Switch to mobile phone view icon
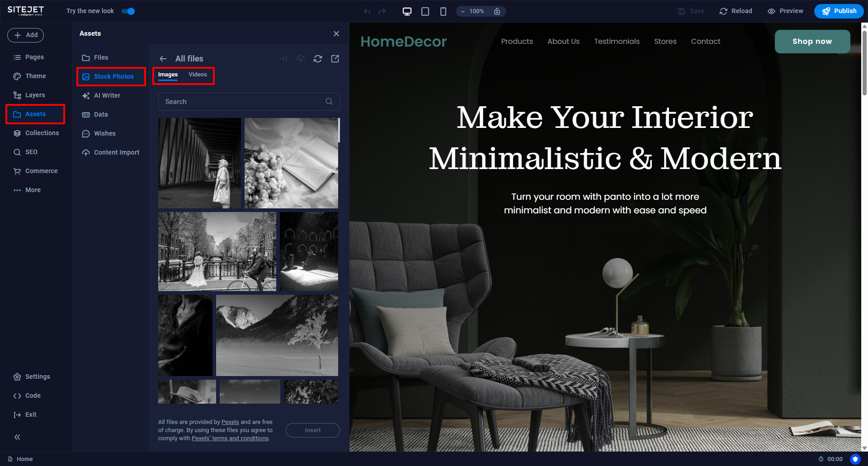Screen dimensions: 868x466 (443, 11)
